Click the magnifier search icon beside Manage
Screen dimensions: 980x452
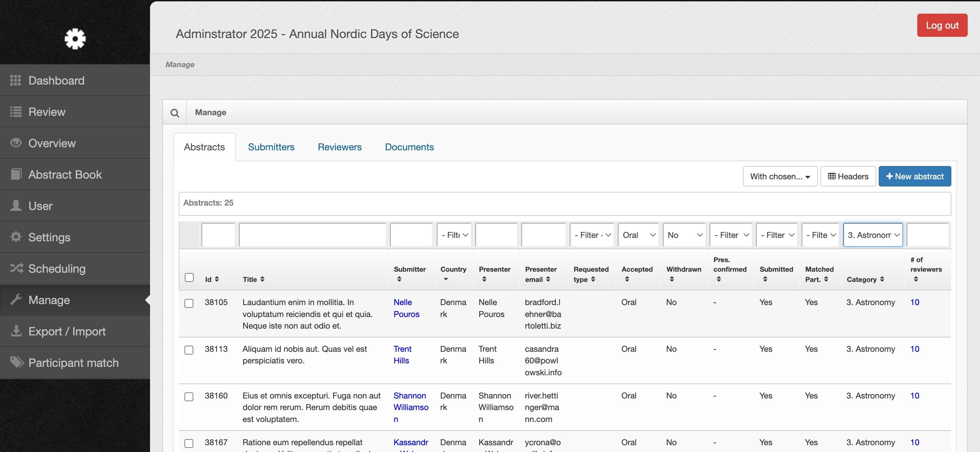175,113
